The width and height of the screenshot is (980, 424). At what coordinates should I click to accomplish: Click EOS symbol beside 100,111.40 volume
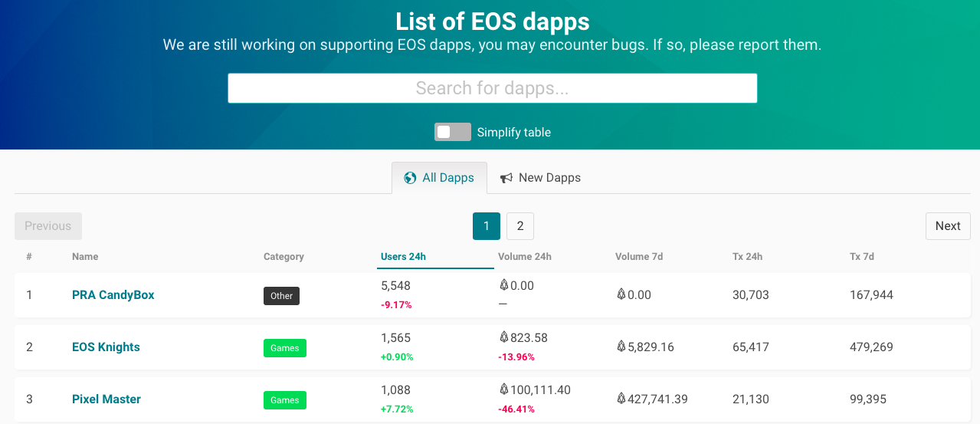(x=503, y=389)
